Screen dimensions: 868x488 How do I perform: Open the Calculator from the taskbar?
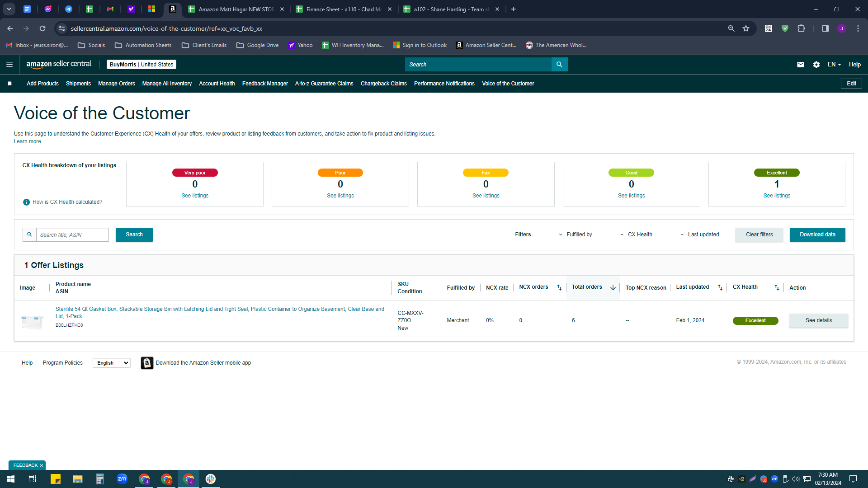click(100, 479)
